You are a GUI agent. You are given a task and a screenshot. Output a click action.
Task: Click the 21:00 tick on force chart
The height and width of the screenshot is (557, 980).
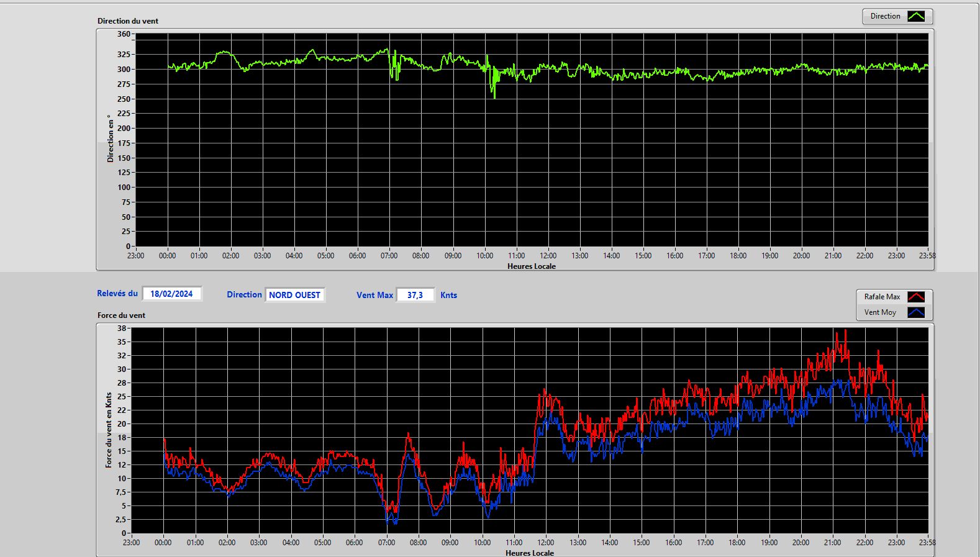(833, 543)
